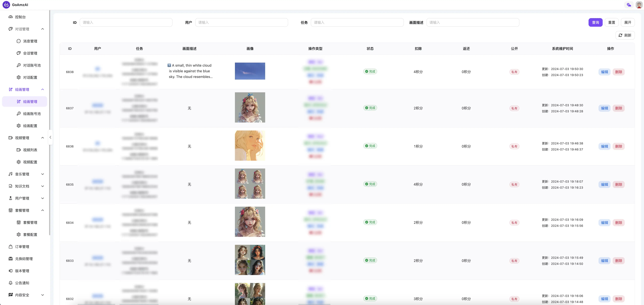Click 编辑 for row 6833
The width and height of the screenshot is (644, 305).
(605, 261)
